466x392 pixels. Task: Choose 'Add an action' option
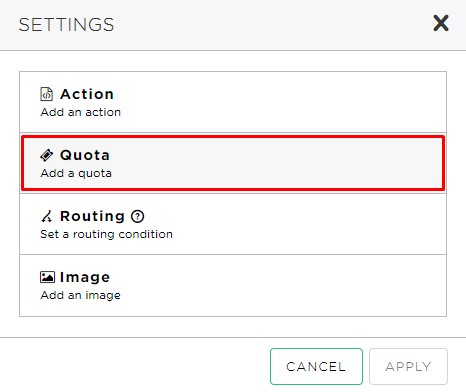[x=81, y=112]
